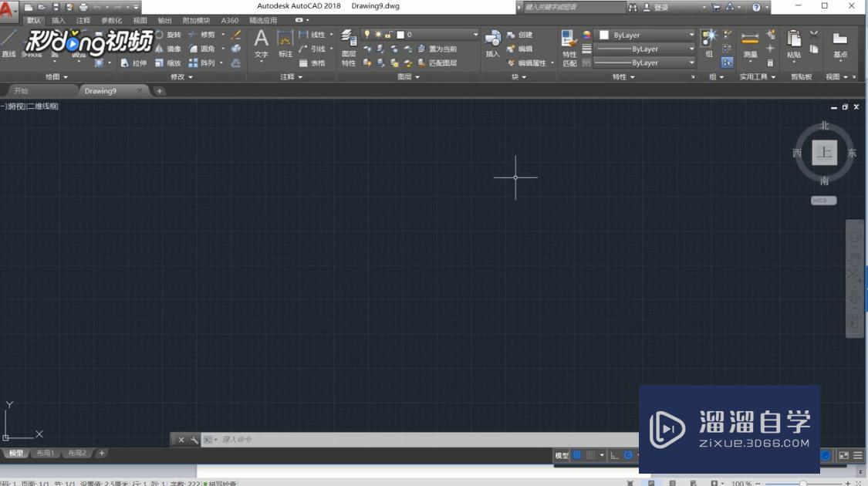Expand the Modify (修改) panel
Viewport: 868px width, 486px height.
coord(181,77)
